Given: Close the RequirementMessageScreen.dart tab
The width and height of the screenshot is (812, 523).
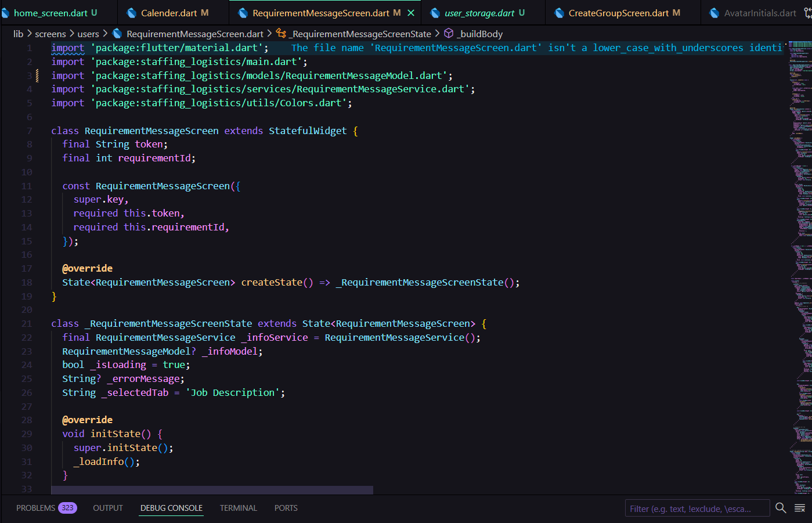Looking at the screenshot, I should [x=411, y=13].
